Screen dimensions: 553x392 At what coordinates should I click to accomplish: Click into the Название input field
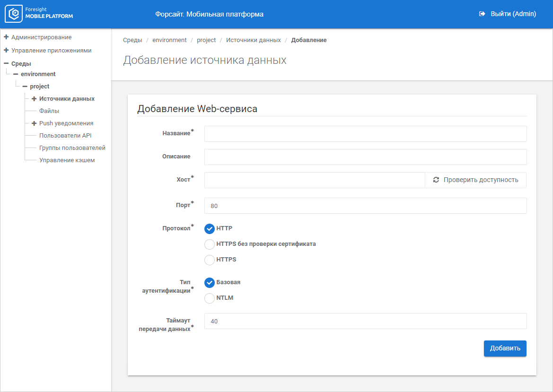click(x=365, y=134)
